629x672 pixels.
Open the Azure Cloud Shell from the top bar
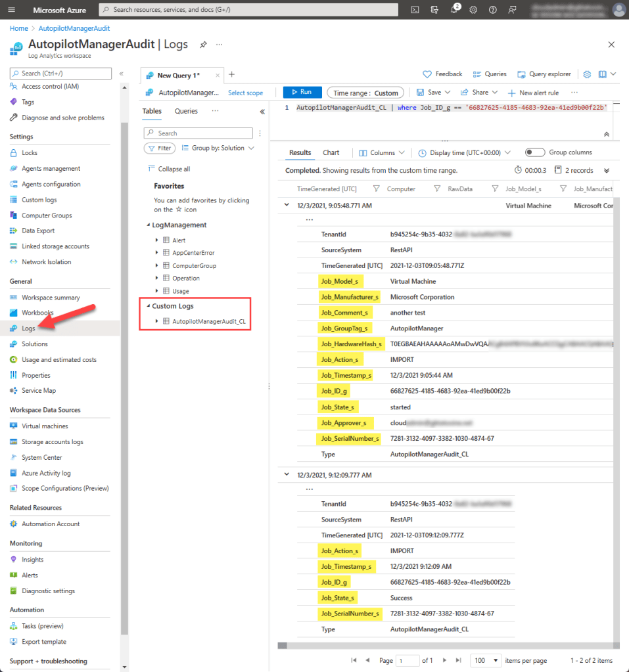tap(414, 10)
